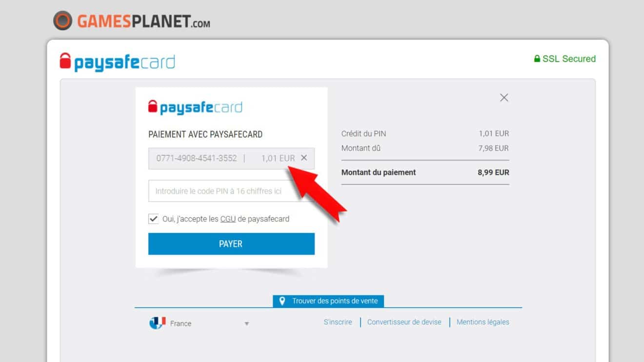Select the France country selector

(200, 324)
